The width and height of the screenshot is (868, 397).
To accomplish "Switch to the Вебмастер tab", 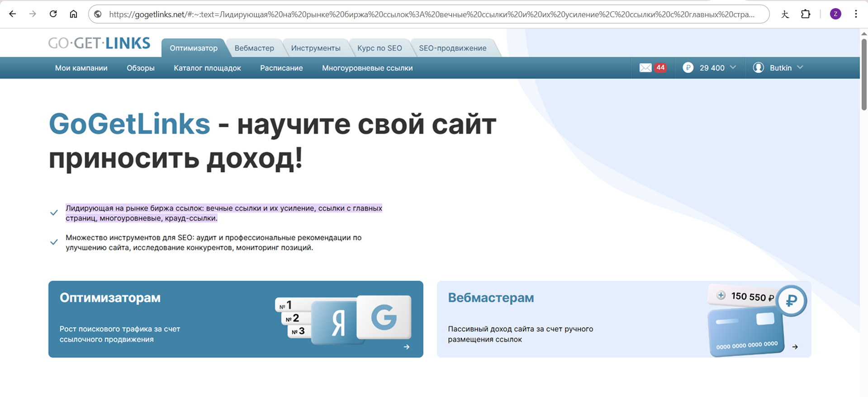I will click(x=254, y=48).
